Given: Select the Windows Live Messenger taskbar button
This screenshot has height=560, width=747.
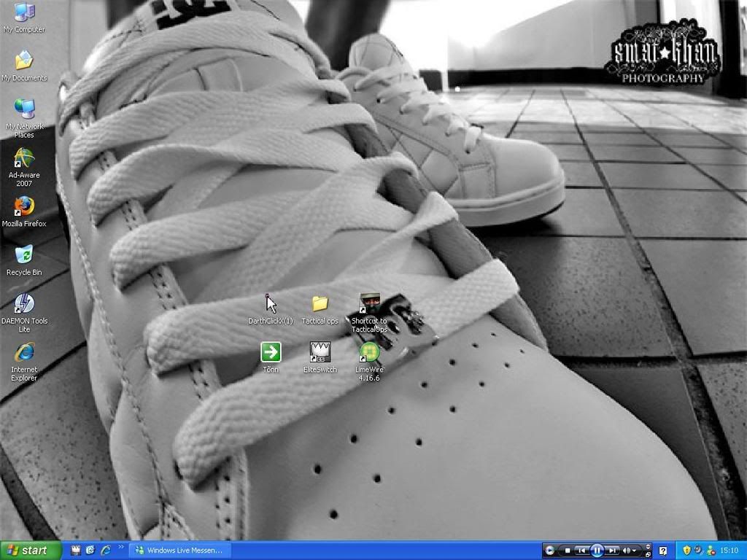Looking at the screenshot, I should (x=179, y=550).
